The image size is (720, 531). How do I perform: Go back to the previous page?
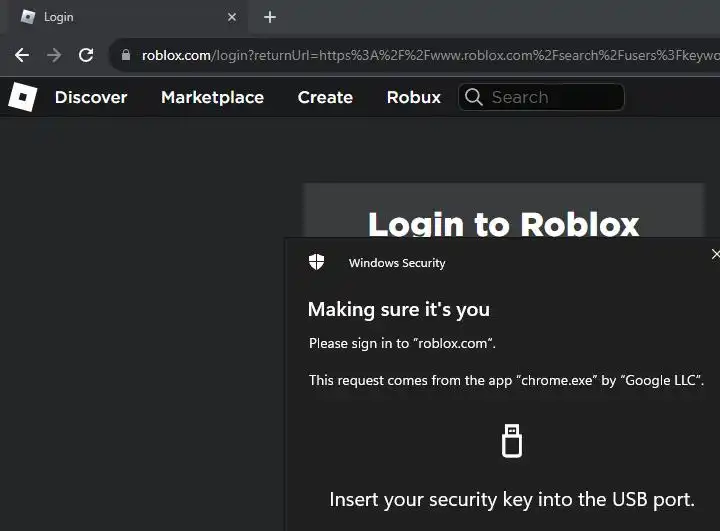(x=22, y=55)
